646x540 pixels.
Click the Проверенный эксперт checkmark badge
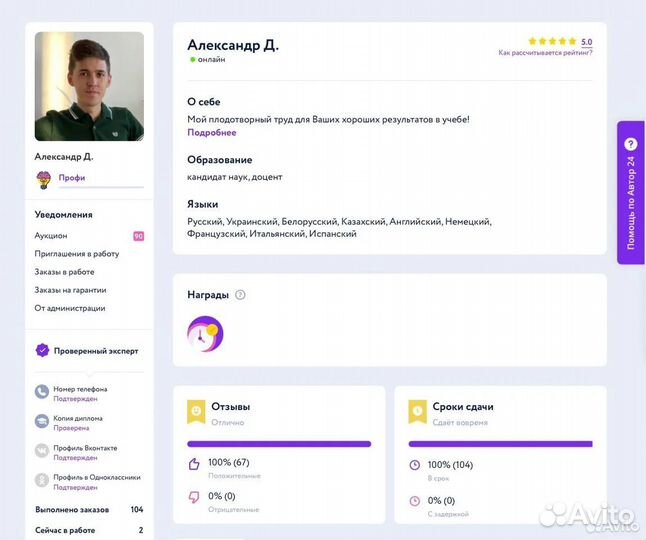(42, 351)
